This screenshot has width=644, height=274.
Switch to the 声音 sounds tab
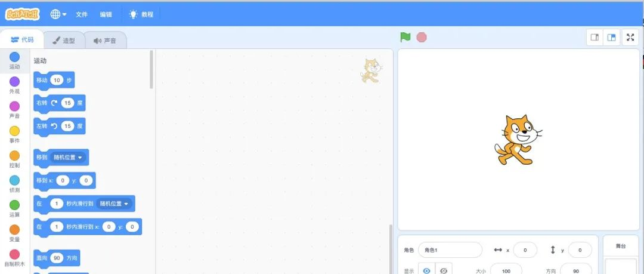coord(105,41)
